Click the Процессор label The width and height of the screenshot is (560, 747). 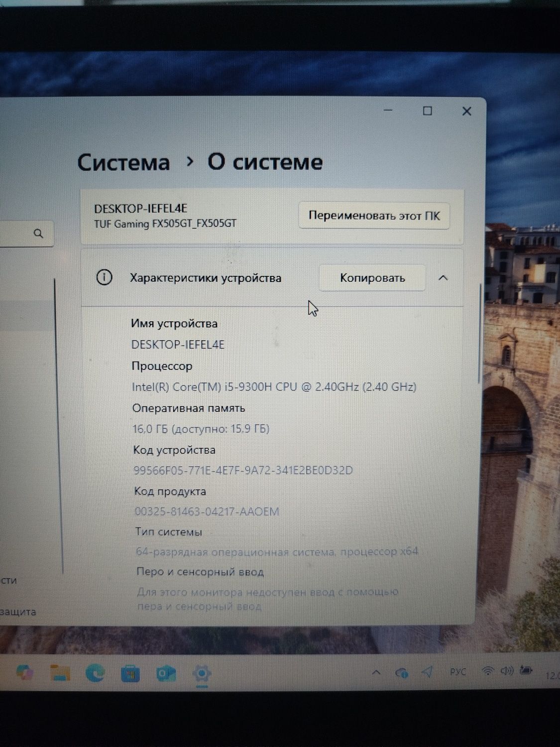[162, 366]
